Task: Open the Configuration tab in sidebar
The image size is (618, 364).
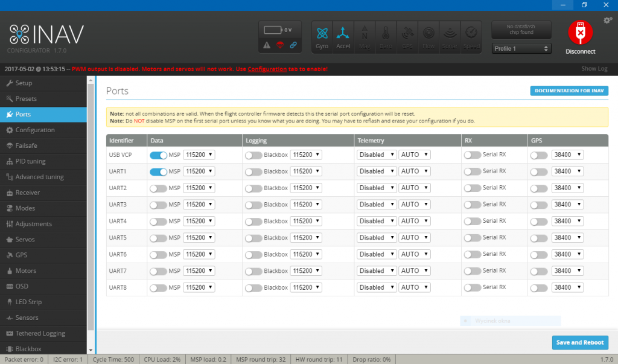Action: point(35,130)
